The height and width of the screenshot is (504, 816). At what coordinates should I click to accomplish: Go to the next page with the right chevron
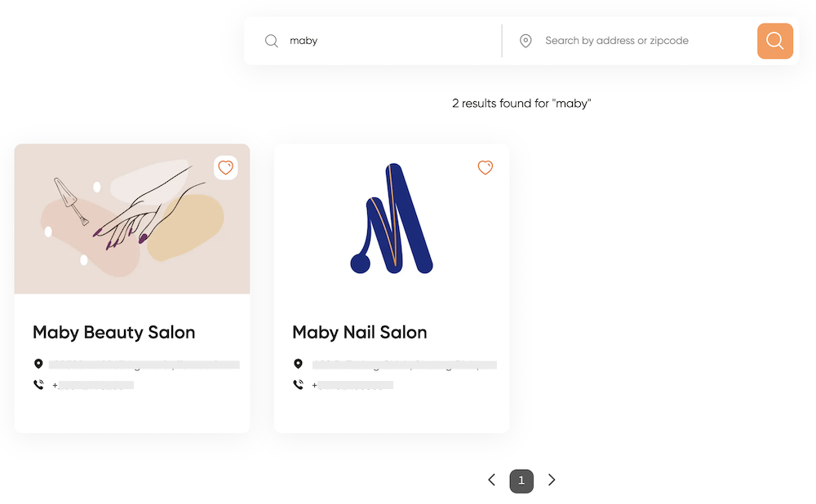pos(552,480)
